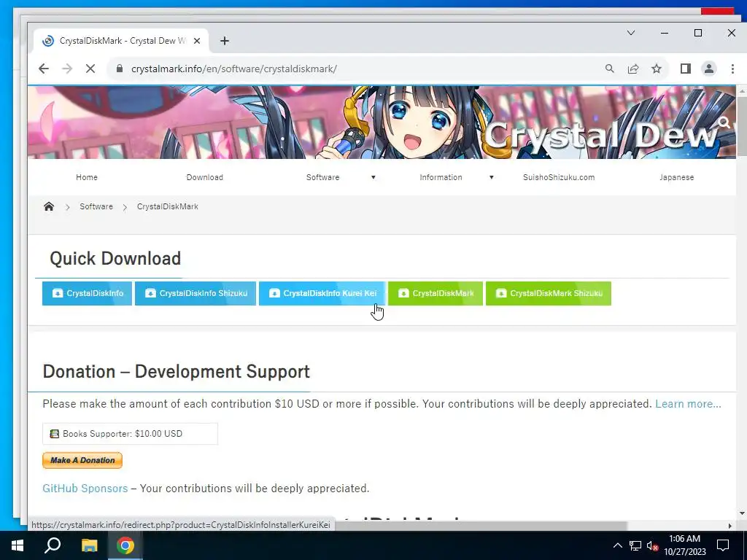Close the CrystalDiskMark tab

point(198,41)
